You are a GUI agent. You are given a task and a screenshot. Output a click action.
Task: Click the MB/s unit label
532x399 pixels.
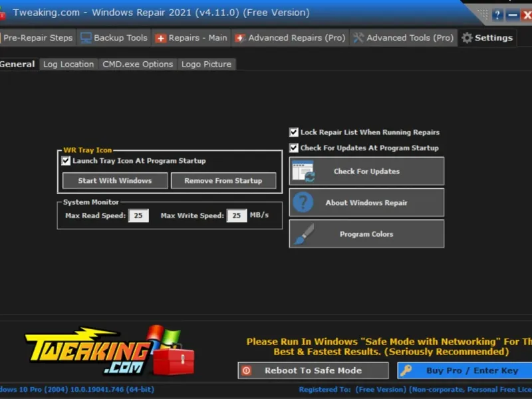(x=259, y=215)
